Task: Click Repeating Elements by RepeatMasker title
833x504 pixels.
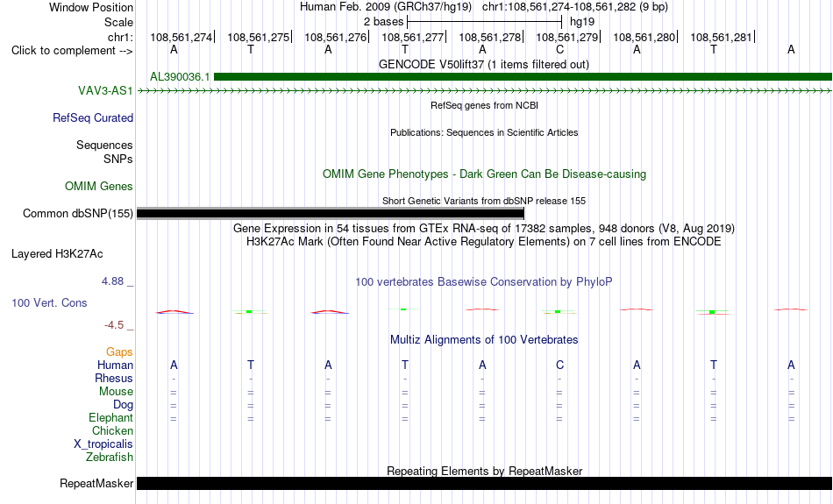Action: click(485, 471)
